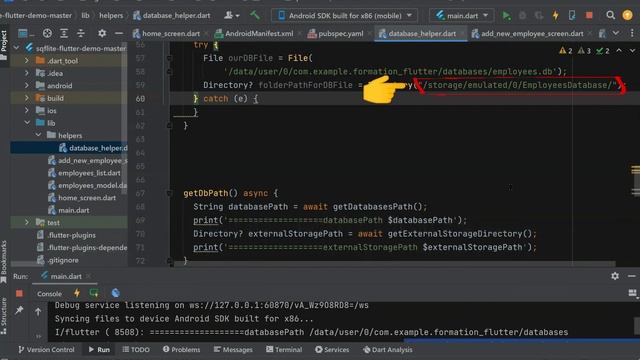Open device selector Android SDK built for x86
This screenshot has width=640, height=360.
(345, 16)
